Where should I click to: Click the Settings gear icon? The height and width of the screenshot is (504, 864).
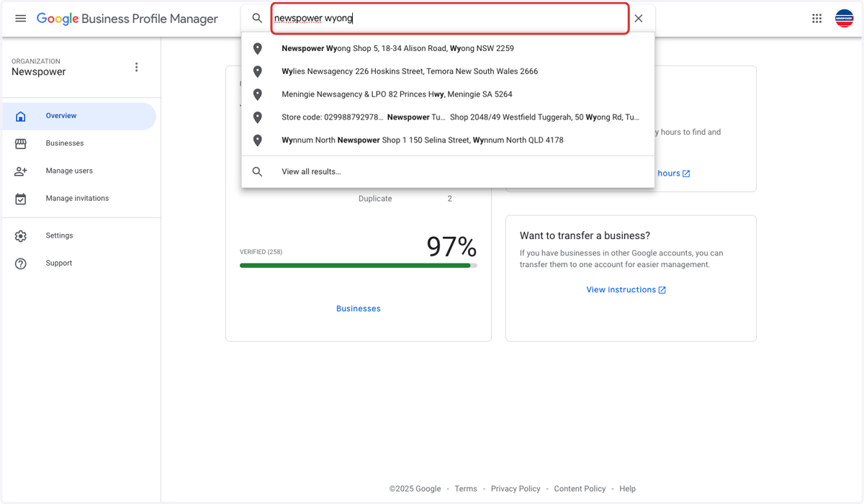[21, 235]
